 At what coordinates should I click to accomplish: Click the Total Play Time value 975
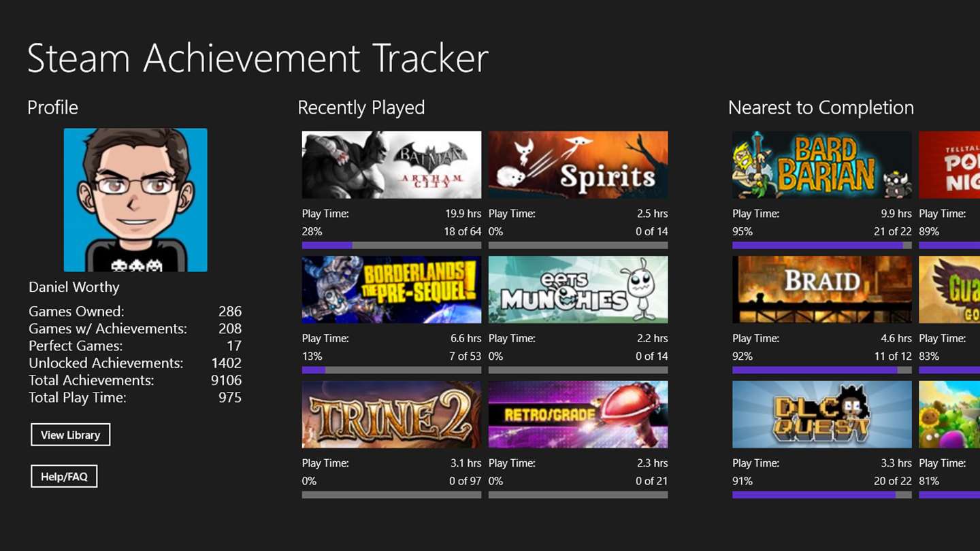(230, 397)
